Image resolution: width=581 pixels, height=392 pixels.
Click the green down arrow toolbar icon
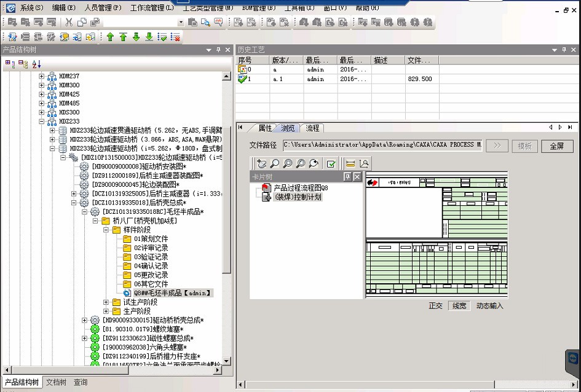[x=136, y=37]
